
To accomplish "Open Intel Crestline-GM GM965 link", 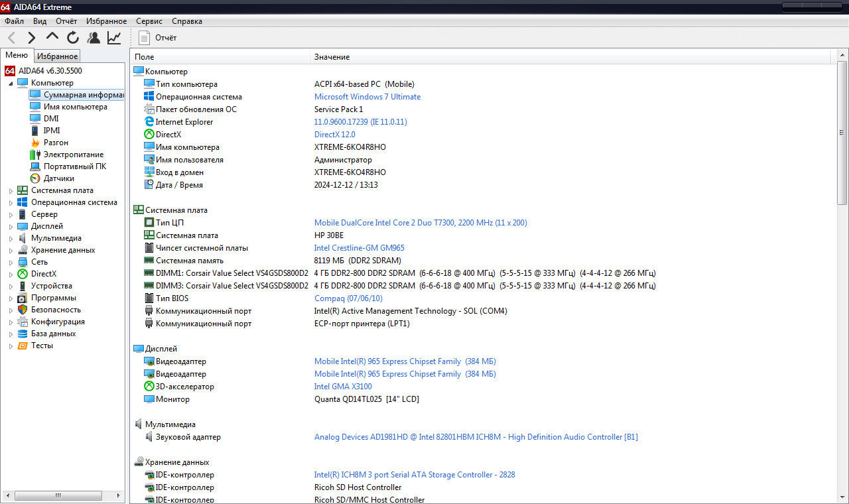I will (x=359, y=248).
